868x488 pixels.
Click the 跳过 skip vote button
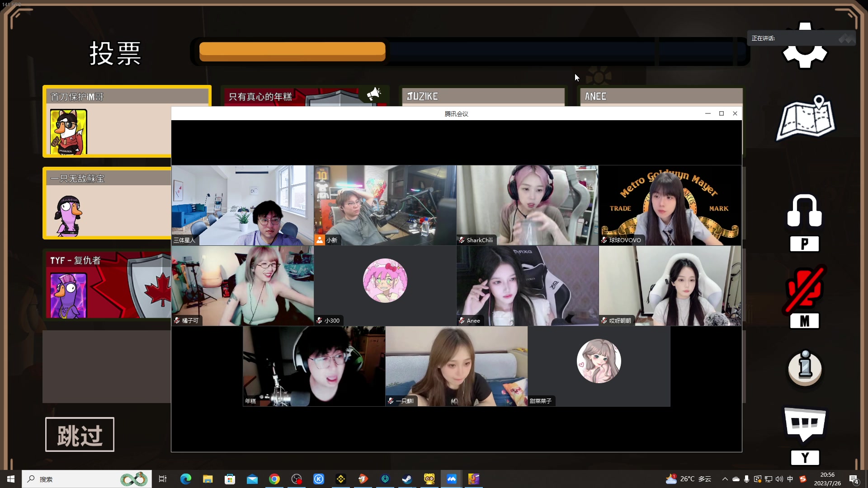(x=80, y=435)
